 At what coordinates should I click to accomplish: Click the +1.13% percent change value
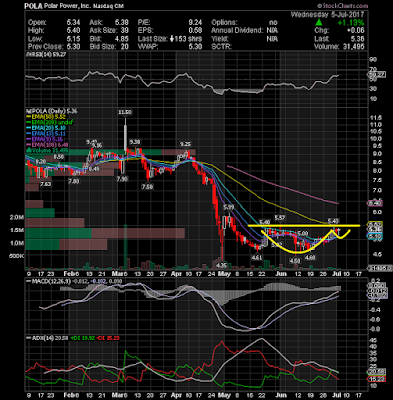(x=350, y=23)
